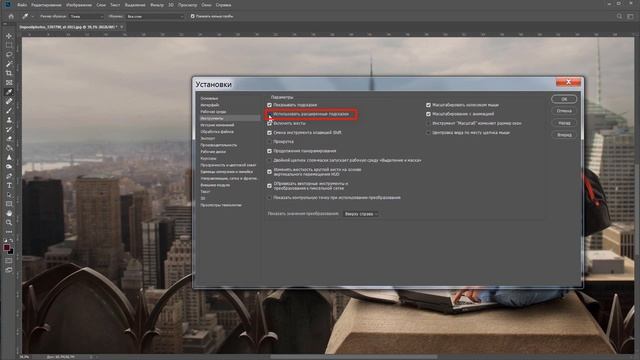Image resolution: width=640 pixels, height=360 pixels.
Task: Toggle 'Масштабировать колесиком мыши' checkbox
Action: click(x=428, y=105)
